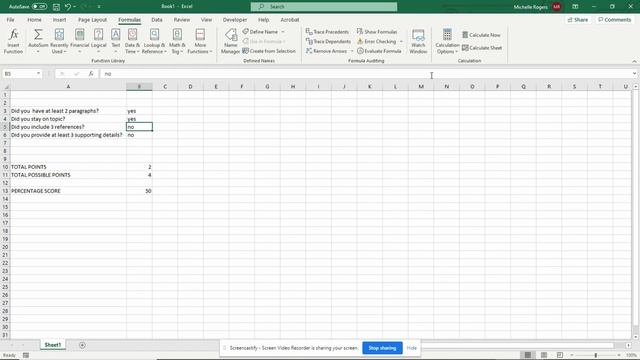This screenshot has width=640, height=360.
Task: Click Trace Dependents
Action: 328,41
